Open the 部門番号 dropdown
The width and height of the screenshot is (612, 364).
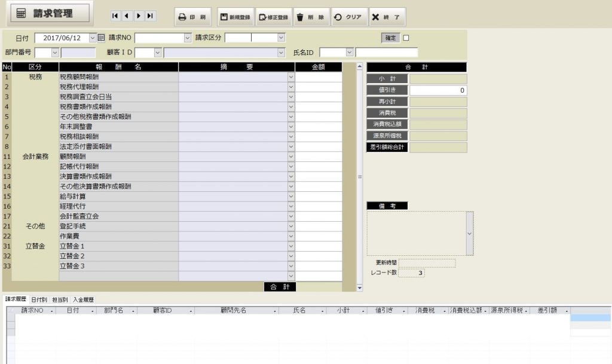pos(55,53)
